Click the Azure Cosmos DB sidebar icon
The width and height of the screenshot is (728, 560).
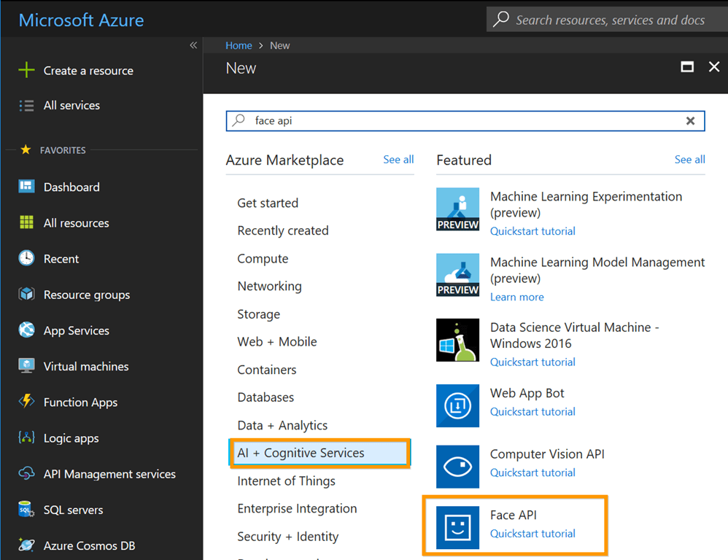(27, 545)
